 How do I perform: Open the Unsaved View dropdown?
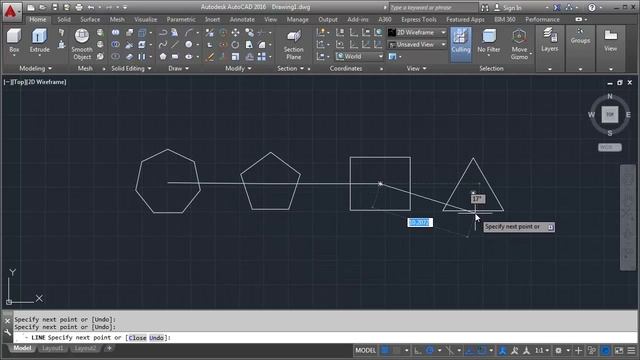[x=417, y=44]
